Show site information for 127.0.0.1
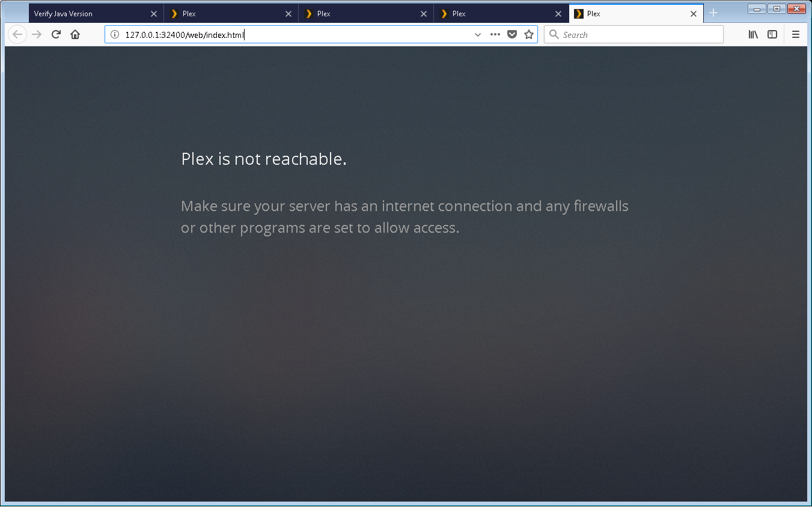812x510 pixels. click(115, 34)
